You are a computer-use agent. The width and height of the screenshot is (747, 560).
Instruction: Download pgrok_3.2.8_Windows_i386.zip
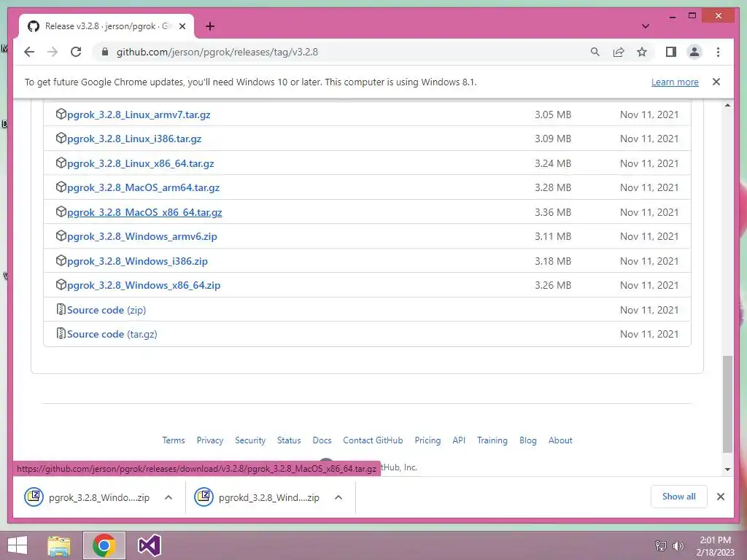click(137, 262)
